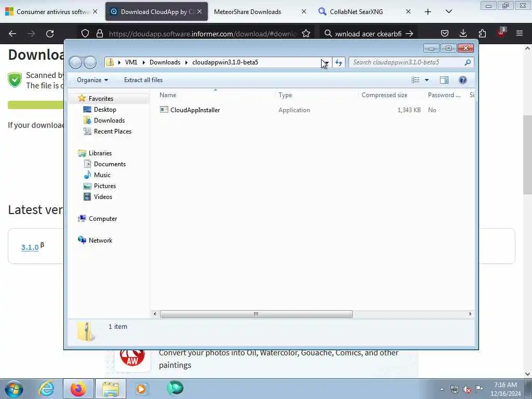The image size is (532, 399).
Task: Submit search with the arrow button
Action: coord(409,34)
